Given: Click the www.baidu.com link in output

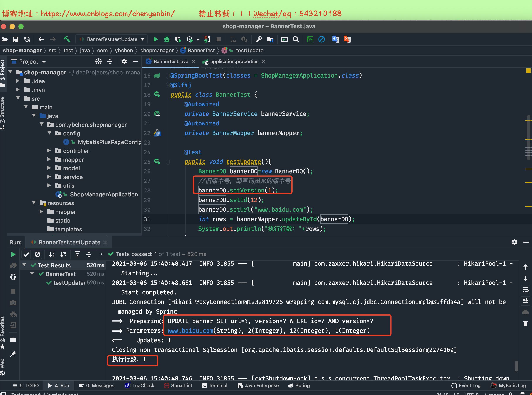Looking at the screenshot, I should click(190, 331).
